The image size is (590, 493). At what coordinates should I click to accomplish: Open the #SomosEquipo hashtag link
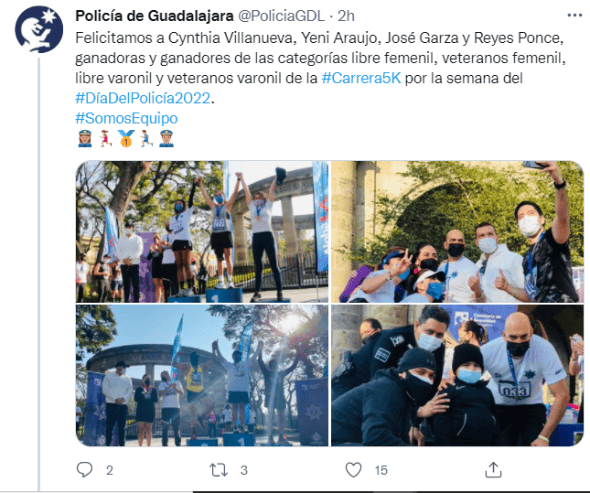126,118
